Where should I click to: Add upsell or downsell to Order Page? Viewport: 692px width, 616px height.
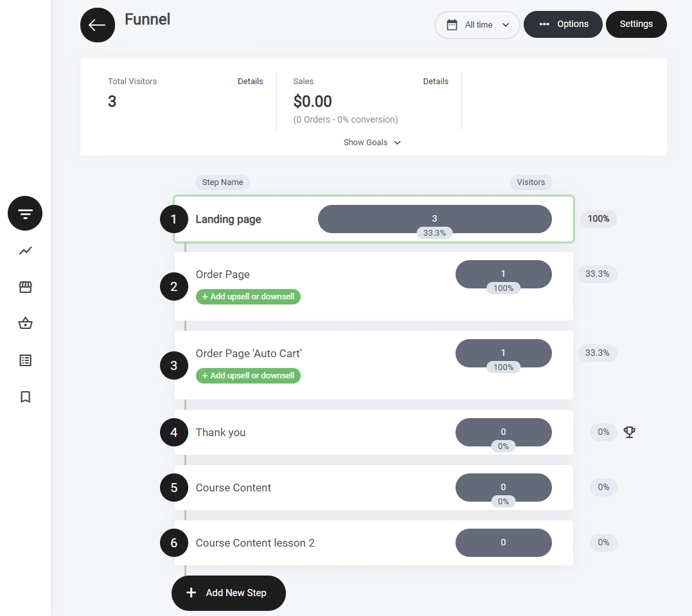[248, 297]
